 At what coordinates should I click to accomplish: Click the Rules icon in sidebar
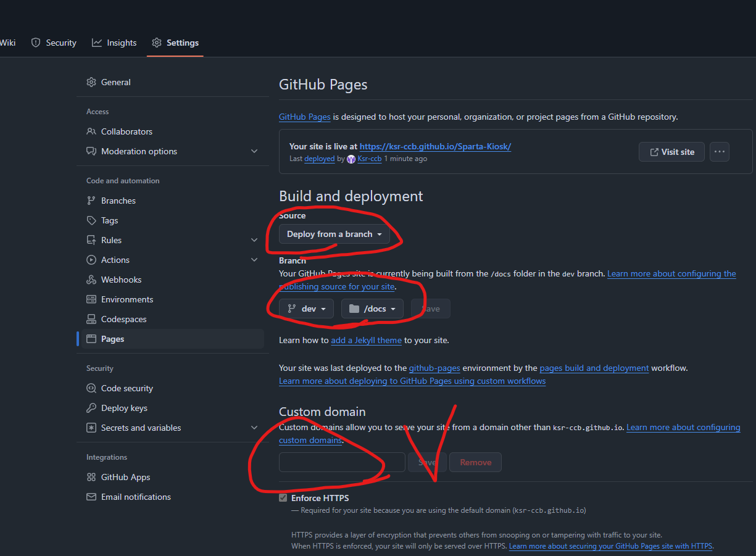pos(91,240)
